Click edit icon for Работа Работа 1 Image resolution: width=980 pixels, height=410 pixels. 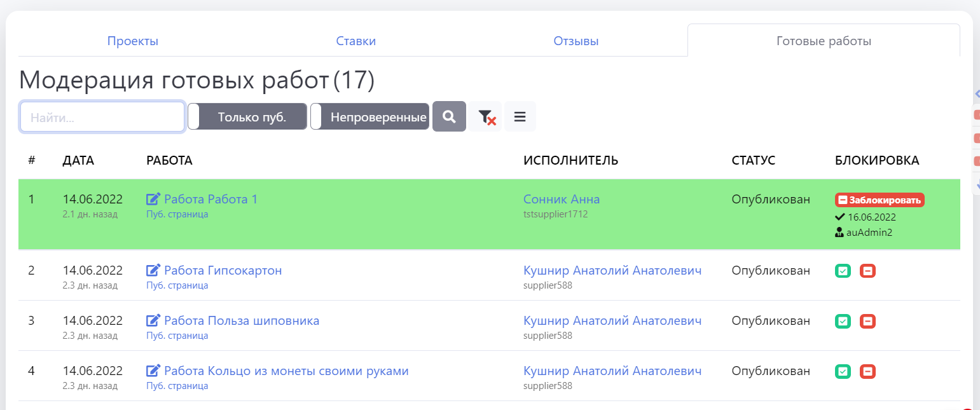[153, 200]
